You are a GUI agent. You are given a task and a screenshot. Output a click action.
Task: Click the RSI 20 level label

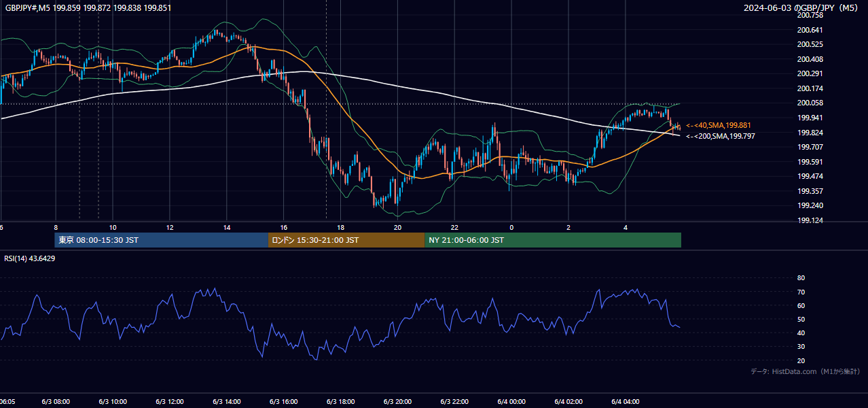click(801, 360)
